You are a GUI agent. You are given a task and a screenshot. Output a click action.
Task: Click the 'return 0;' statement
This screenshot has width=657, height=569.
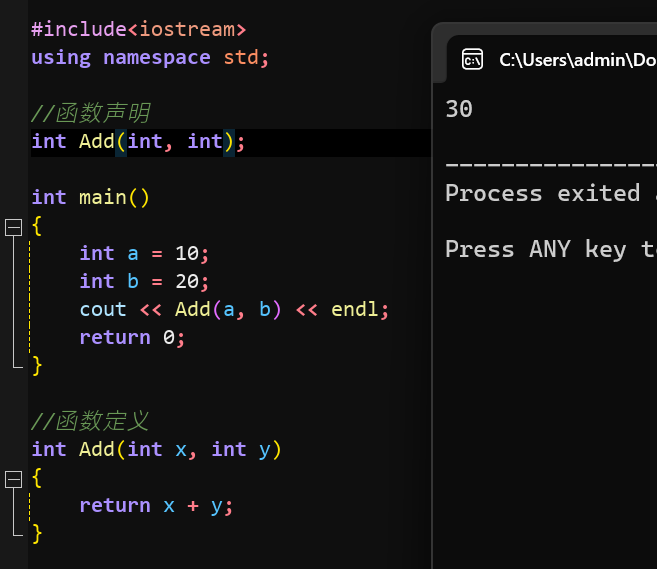[x=132, y=337]
